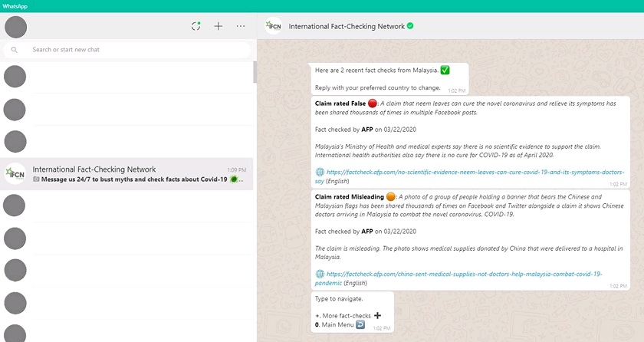
Task: Click International Fact-Checking Network header title
Action: click(347, 26)
